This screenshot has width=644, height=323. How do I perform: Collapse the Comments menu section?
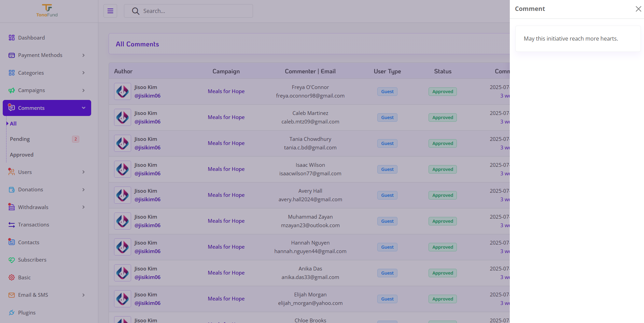pyautogui.click(x=84, y=108)
